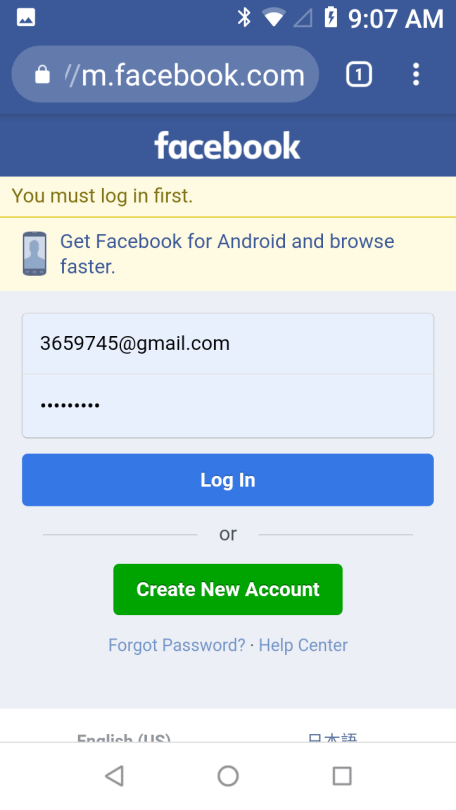
Task: Tap the picture notification icon in status bar
Action: pyautogui.click(x=26, y=17)
